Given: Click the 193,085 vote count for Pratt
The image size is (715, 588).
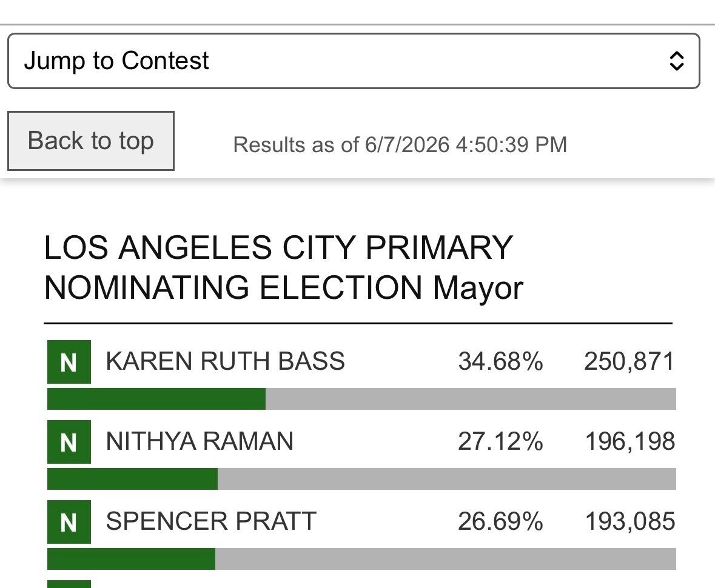Looking at the screenshot, I should point(629,521).
